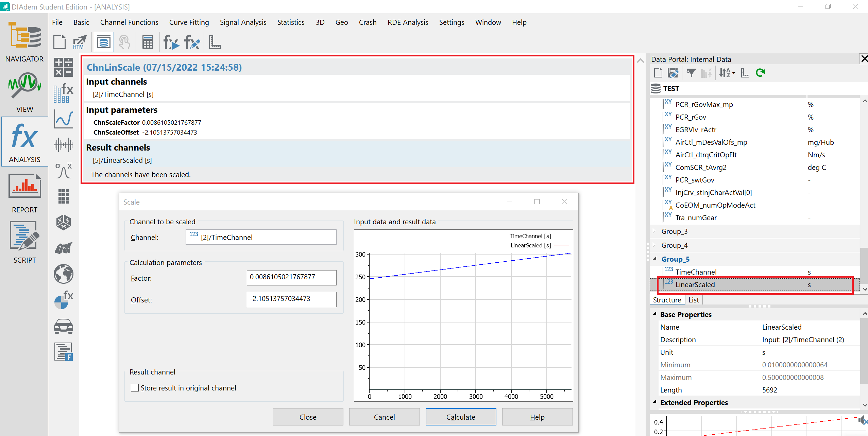Select TimeChannel in Group_5
The width and height of the screenshot is (868, 436).
coord(696,272)
